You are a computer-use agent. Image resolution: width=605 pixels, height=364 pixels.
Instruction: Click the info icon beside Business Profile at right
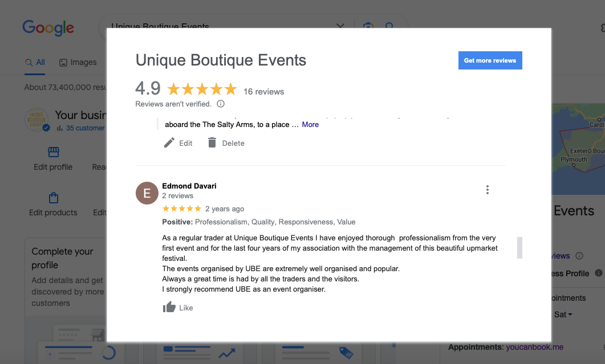click(x=598, y=273)
